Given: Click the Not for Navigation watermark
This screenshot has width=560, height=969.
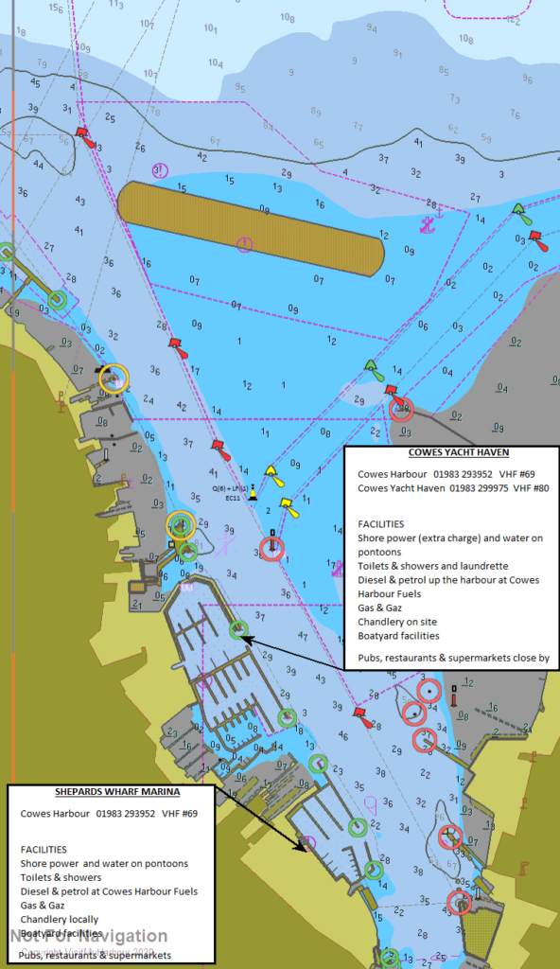Looking at the screenshot, I should pyautogui.click(x=88, y=936).
